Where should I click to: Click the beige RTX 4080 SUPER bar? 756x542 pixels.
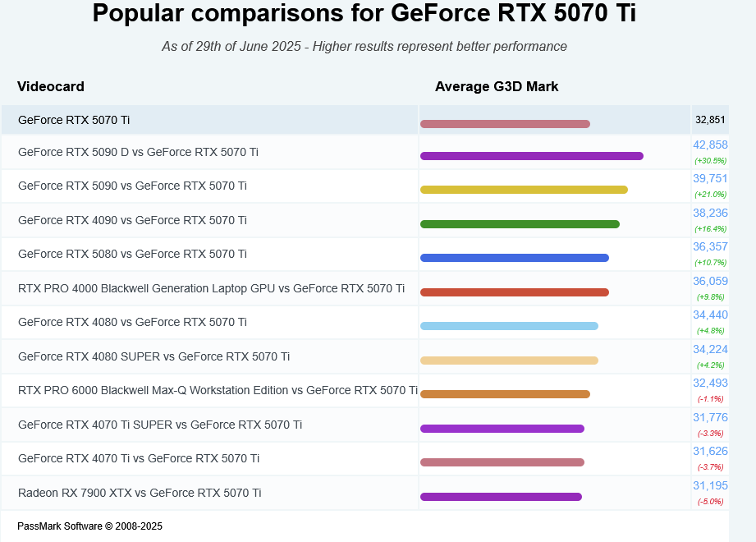click(x=509, y=361)
